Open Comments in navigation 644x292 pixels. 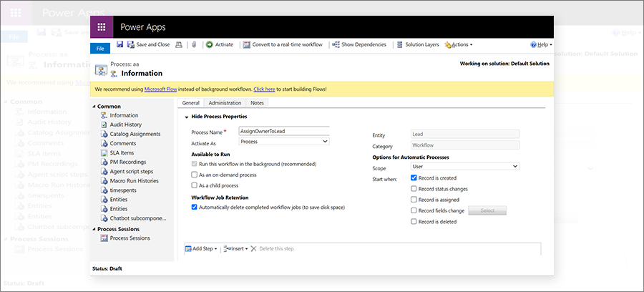click(x=123, y=143)
